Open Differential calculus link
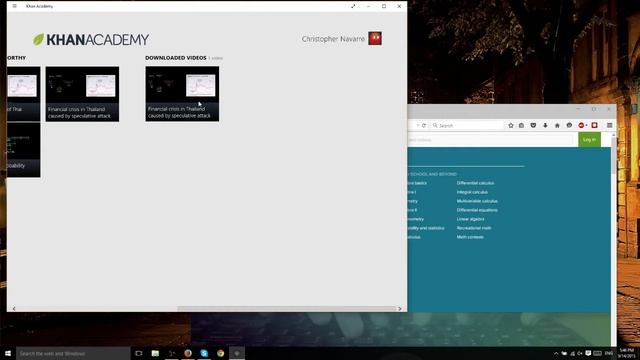 (475, 183)
